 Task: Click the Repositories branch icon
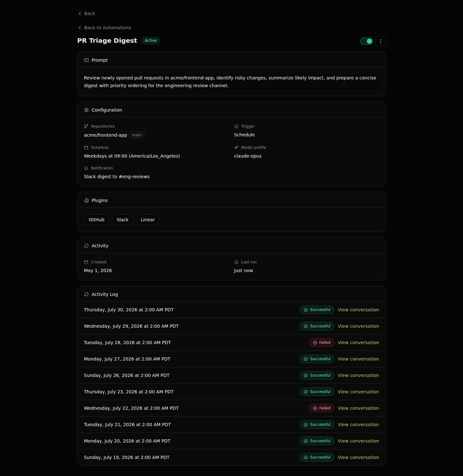click(86, 126)
